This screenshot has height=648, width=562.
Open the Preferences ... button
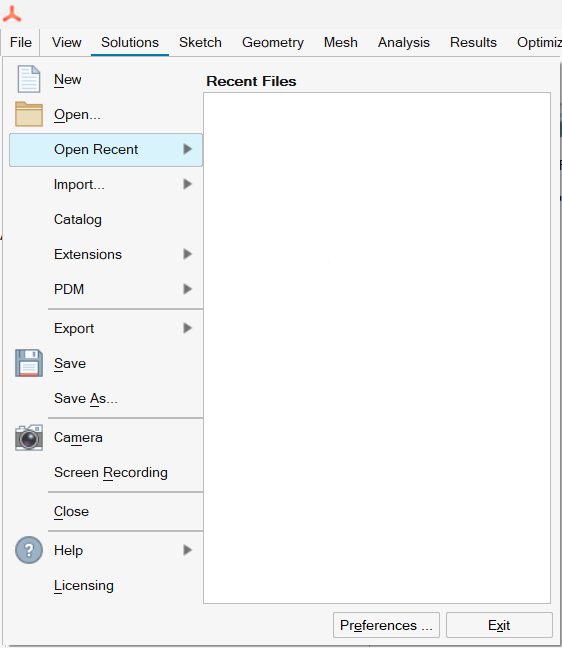click(386, 625)
